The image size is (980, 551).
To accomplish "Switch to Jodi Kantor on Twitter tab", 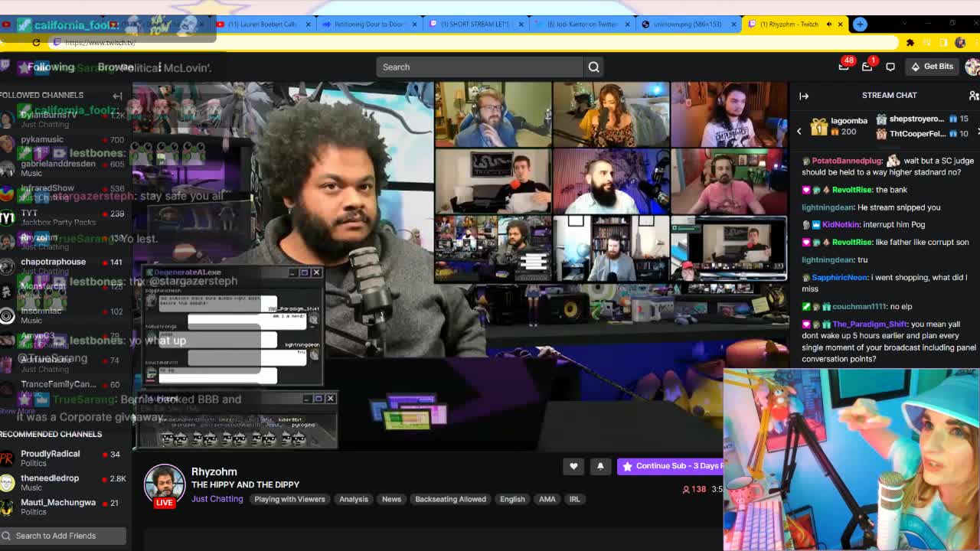I will 581,24.
